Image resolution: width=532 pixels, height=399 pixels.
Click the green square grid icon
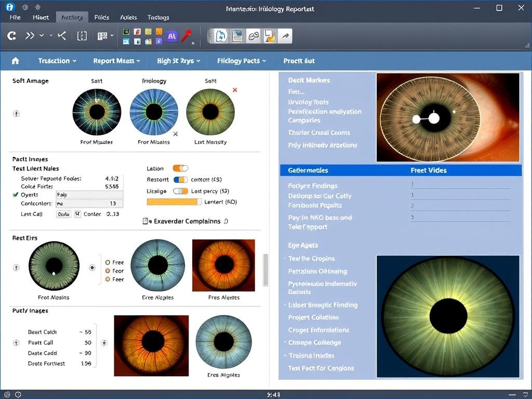pyautogui.click(x=126, y=32)
